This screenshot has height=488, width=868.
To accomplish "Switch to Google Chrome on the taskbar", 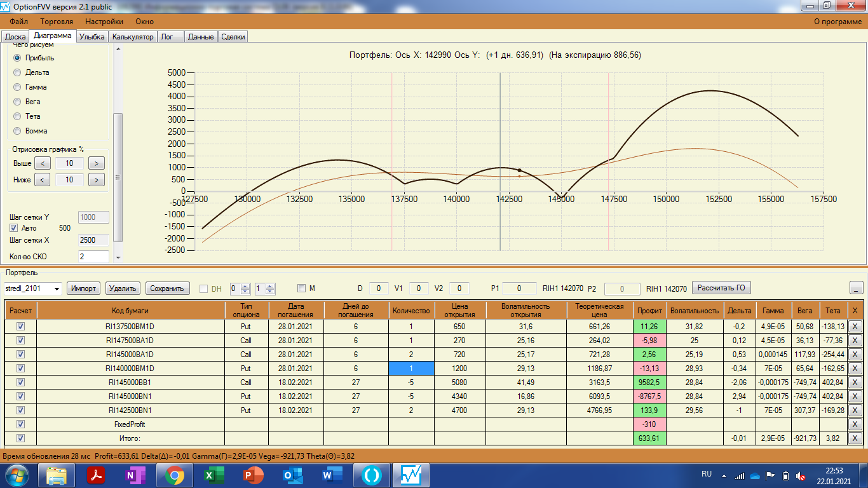I will (175, 475).
